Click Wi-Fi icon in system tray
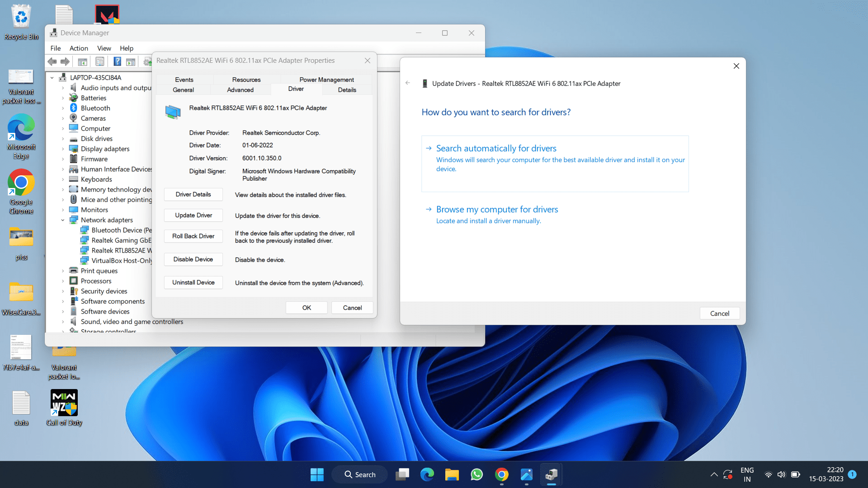This screenshot has width=868, height=488. click(768, 474)
